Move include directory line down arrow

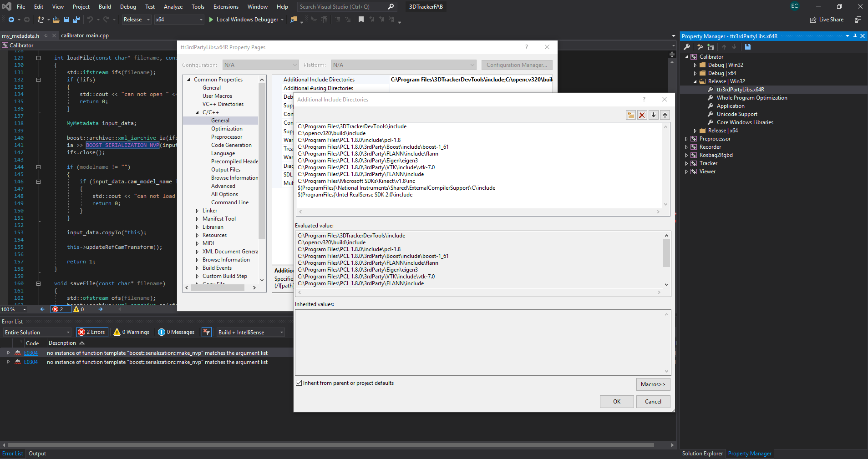(654, 115)
